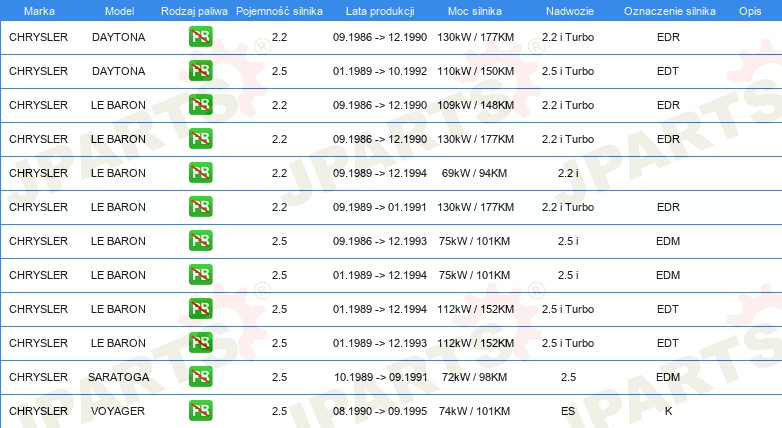This screenshot has width=782, height=428.
Task: Select the 2.2 i body cell
Action: [x=568, y=173]
